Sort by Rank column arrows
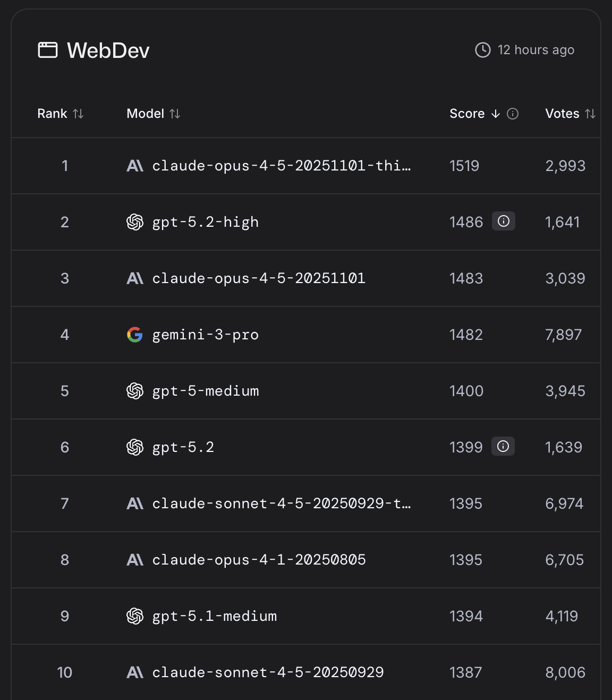The width and height of the screenshot is (612, 700). tap(79, 114)
